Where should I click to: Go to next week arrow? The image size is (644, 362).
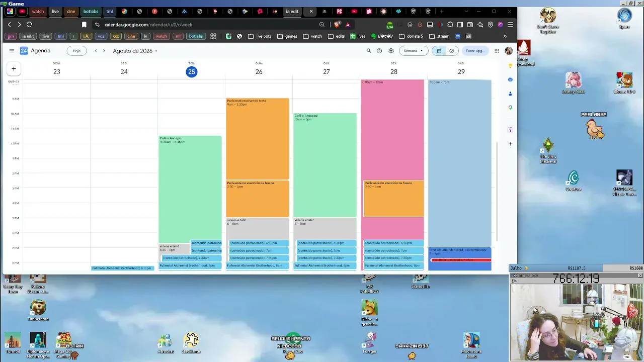coord(104,51)
